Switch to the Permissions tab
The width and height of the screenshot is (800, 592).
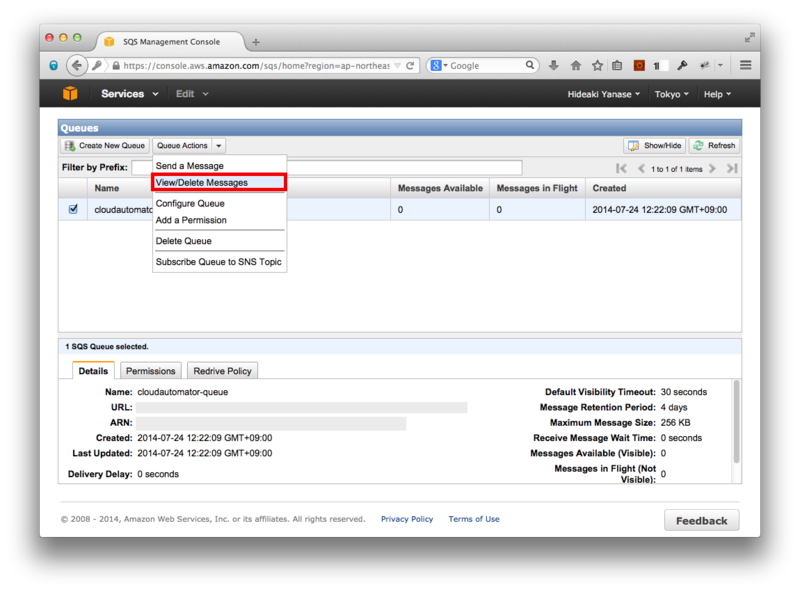[151, 371]
